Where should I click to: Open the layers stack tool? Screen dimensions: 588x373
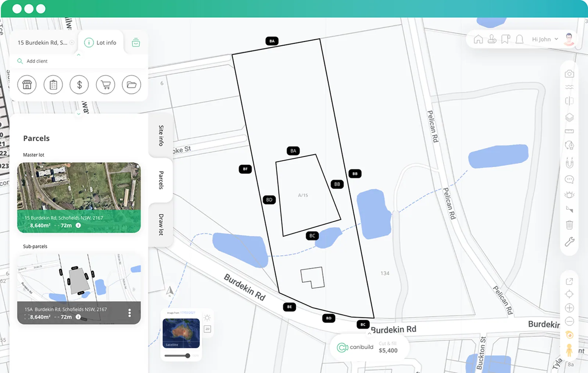pyautogui.click(x=569, y=117)
